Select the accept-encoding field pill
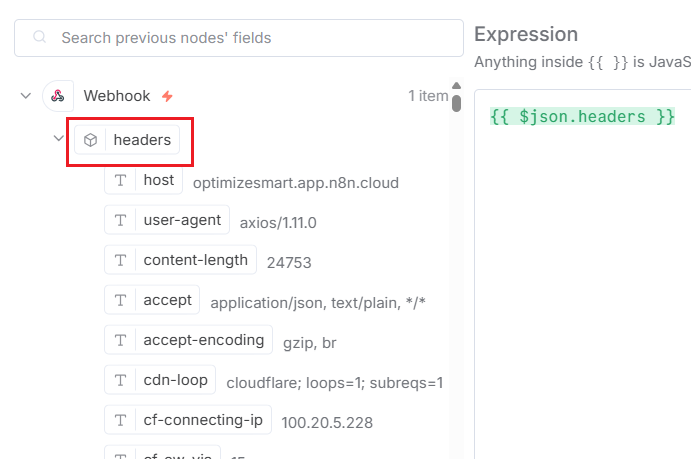This screenshot has width=691, height=459. coord(203,340)
